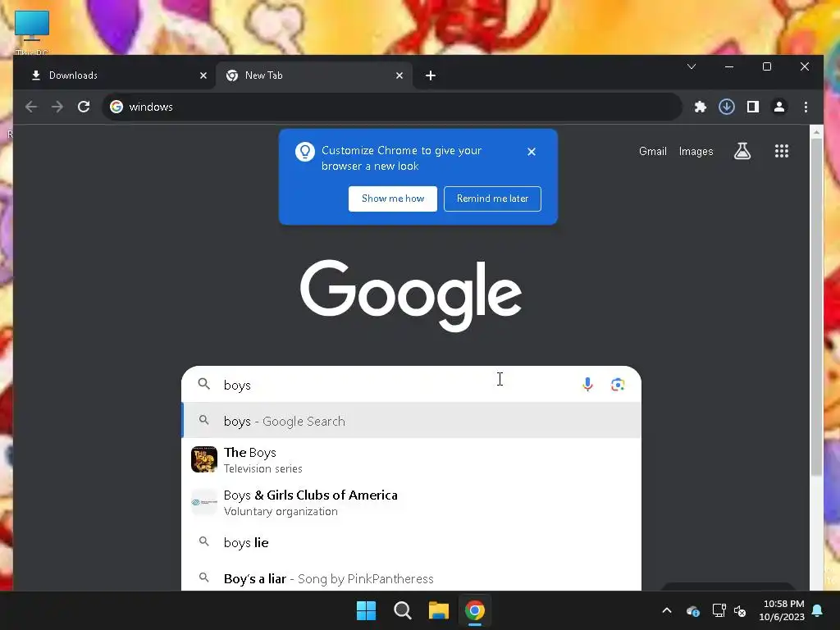Click the muted volume tray icon
The image size is (840, 630).
tap(740, 610)
